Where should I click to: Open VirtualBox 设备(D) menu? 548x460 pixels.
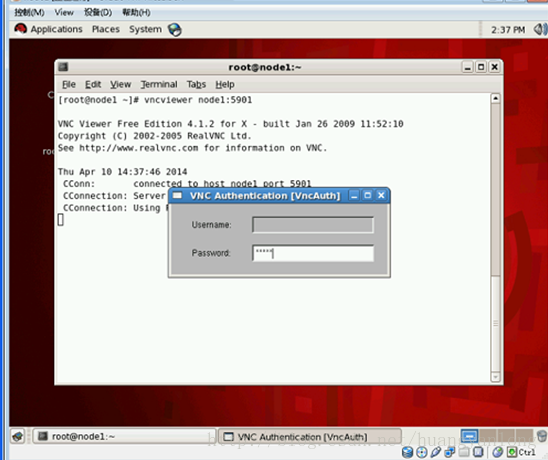98,13
